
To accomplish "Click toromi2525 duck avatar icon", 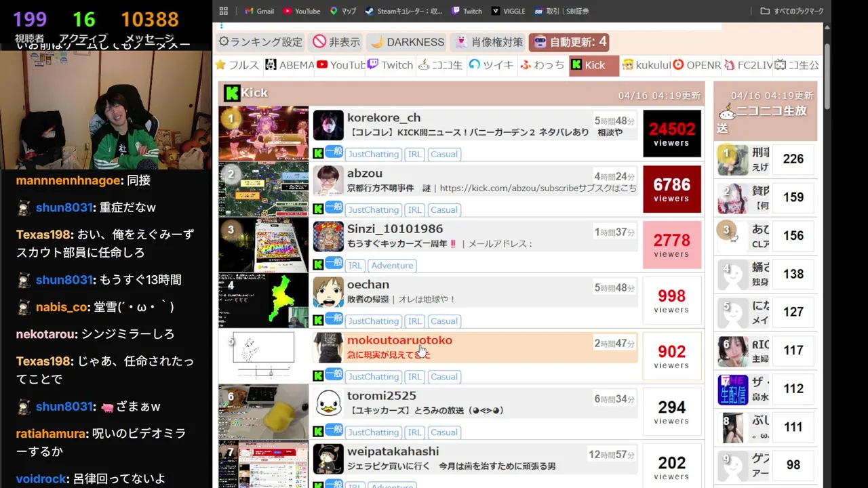I will click(328, 403).
